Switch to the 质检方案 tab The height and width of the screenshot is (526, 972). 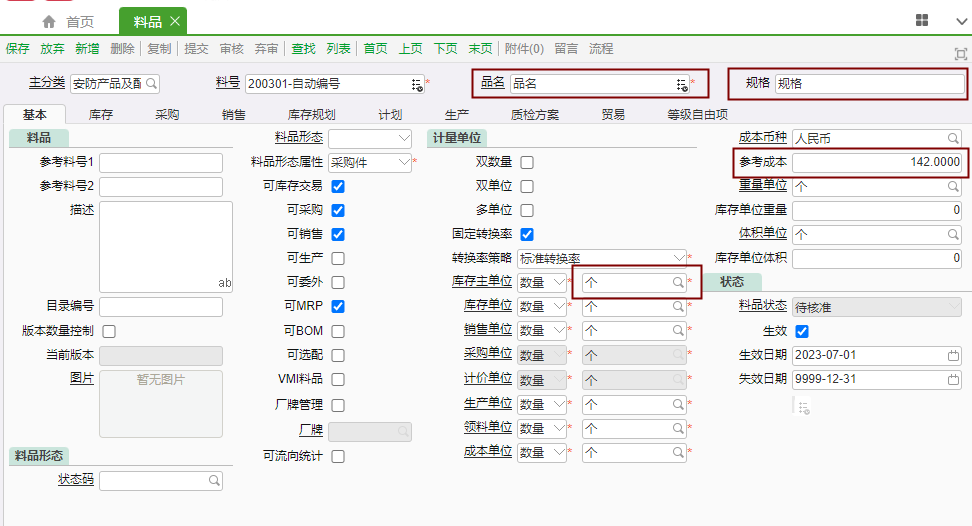point(535,115)
